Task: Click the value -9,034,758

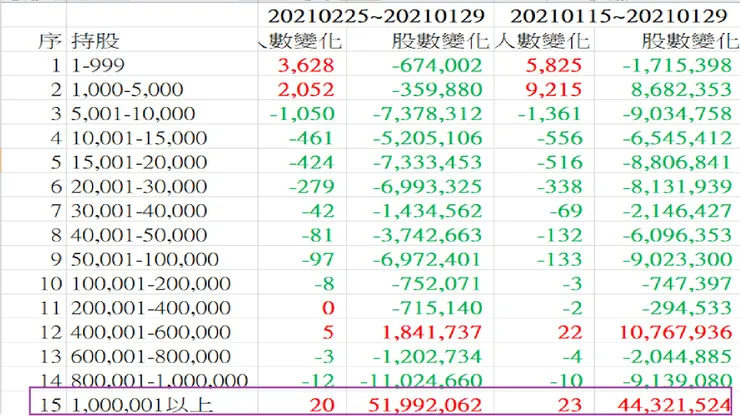Action: 677,114
